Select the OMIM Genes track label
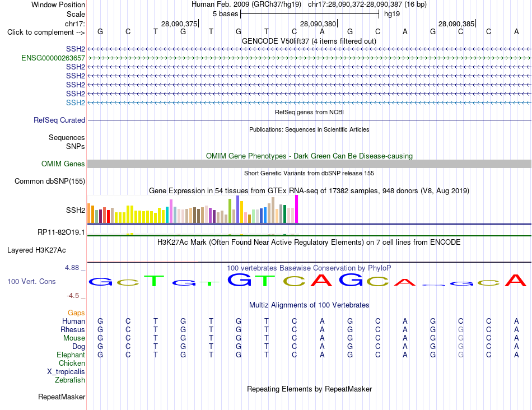Screen dimensions: 532x410 (x=63, y=164)
